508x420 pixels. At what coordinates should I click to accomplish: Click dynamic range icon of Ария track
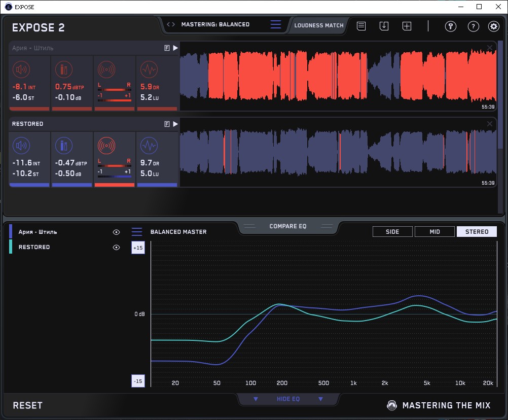[x=148, y=69]
